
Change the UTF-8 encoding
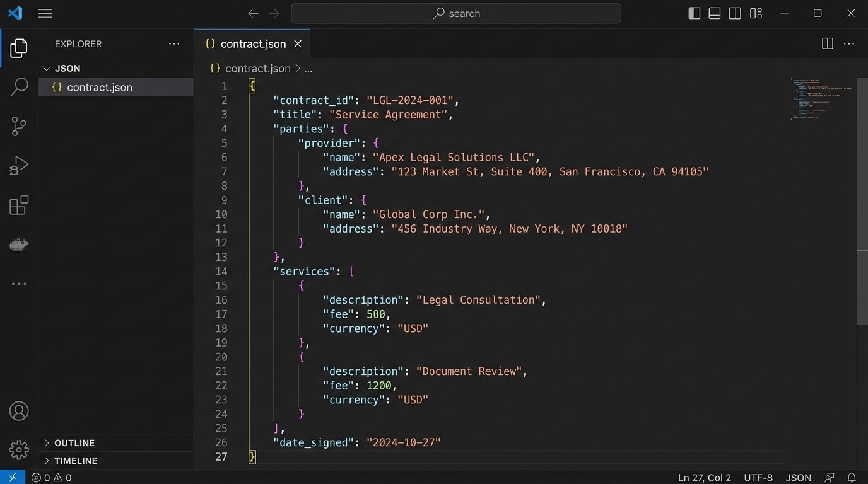click(x=758, y=477)
